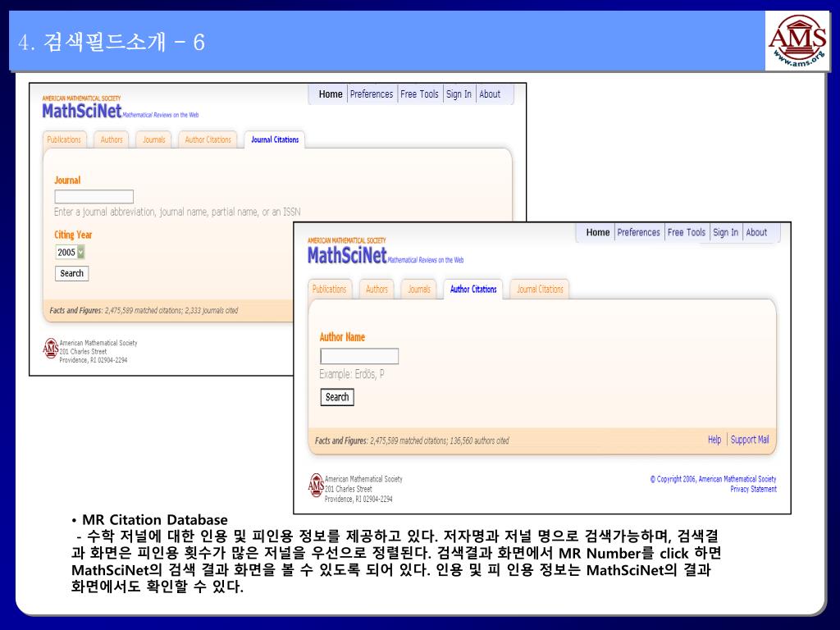Open Preferences in Author Citations window nav
Image resolution: width=840 pixels, height=630 pixels.
(638, 232)
